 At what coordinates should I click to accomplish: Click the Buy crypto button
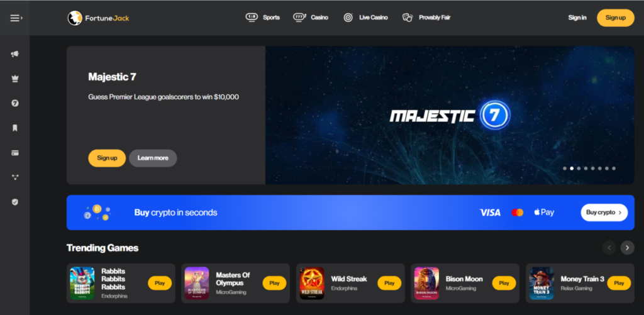click(604, 213)
